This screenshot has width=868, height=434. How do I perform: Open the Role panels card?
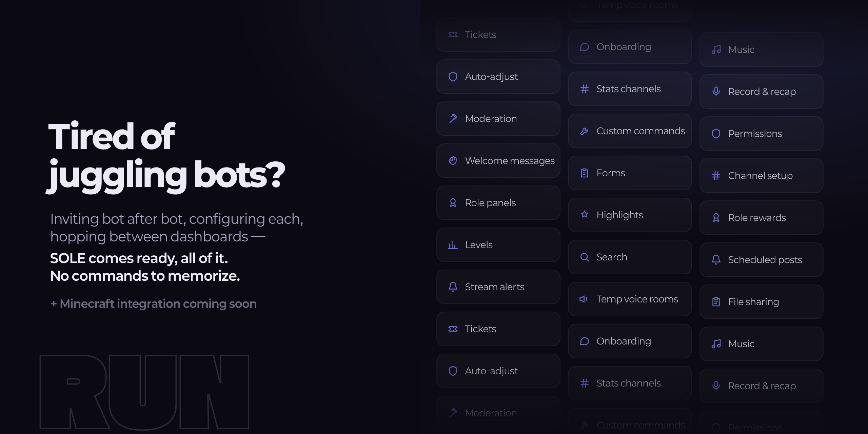click(x=498, y=203)
